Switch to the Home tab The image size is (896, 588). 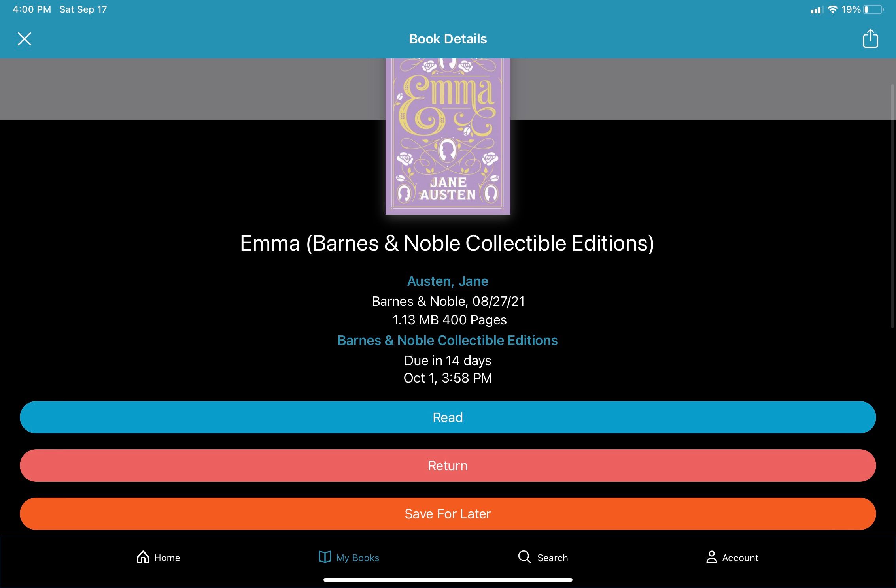coord(157,557)
